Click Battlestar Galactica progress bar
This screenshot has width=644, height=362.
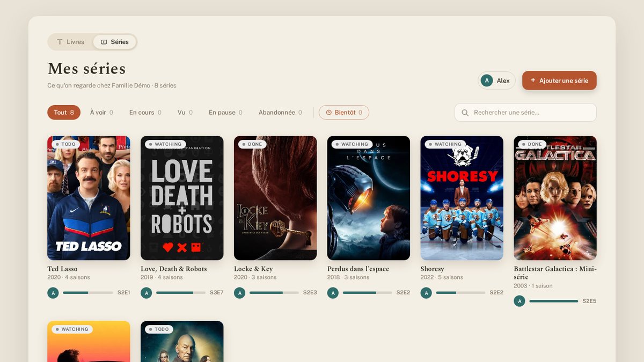coord(554,301)
